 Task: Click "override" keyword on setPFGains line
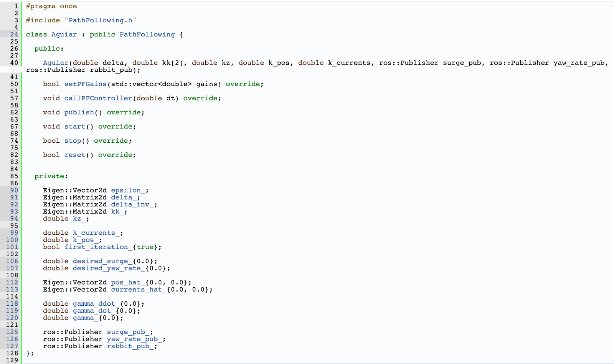(x=243, y=84)
